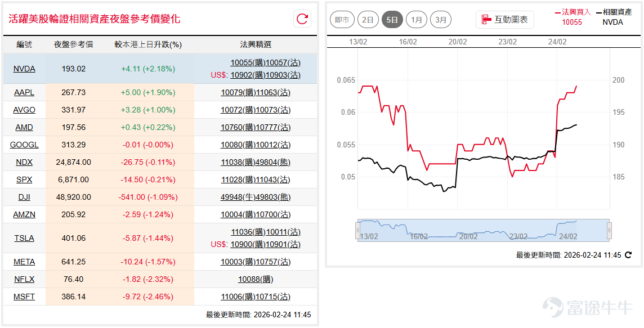
Task: Open the NVDA ticker link
Action: [24, 69]
